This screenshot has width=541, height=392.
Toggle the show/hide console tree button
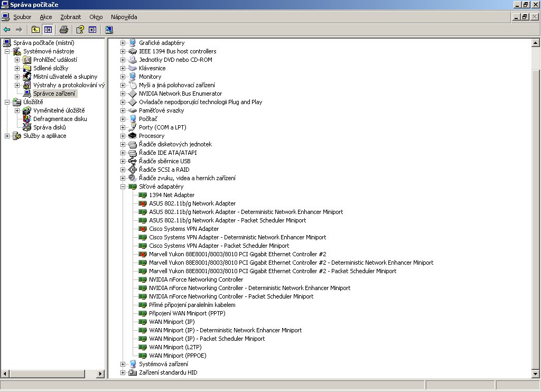click(48, 30)
